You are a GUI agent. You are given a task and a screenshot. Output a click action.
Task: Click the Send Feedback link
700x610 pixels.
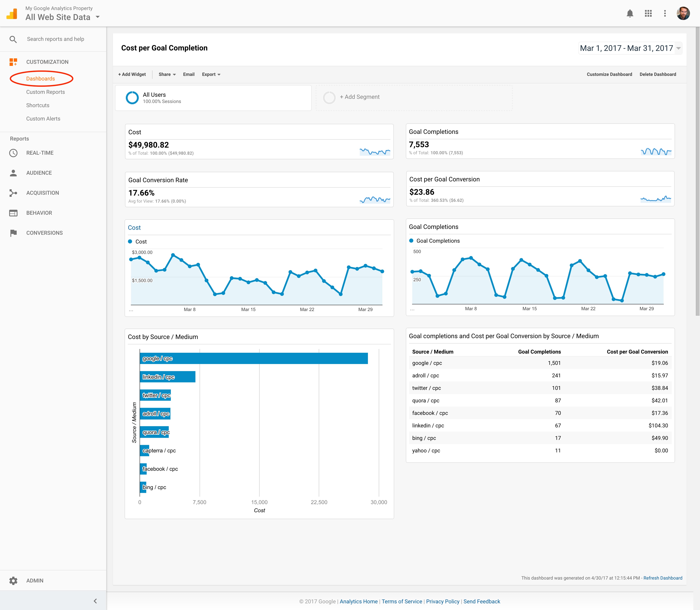click(482, 601)
